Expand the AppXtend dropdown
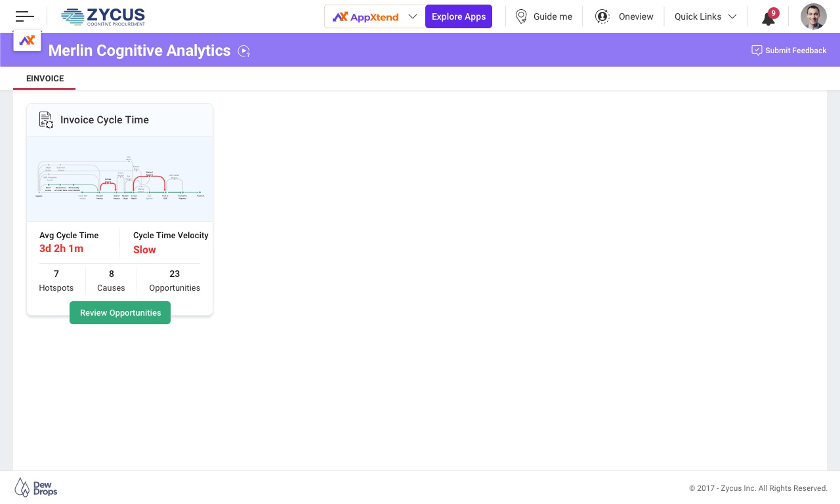 (x=412, y=16)
